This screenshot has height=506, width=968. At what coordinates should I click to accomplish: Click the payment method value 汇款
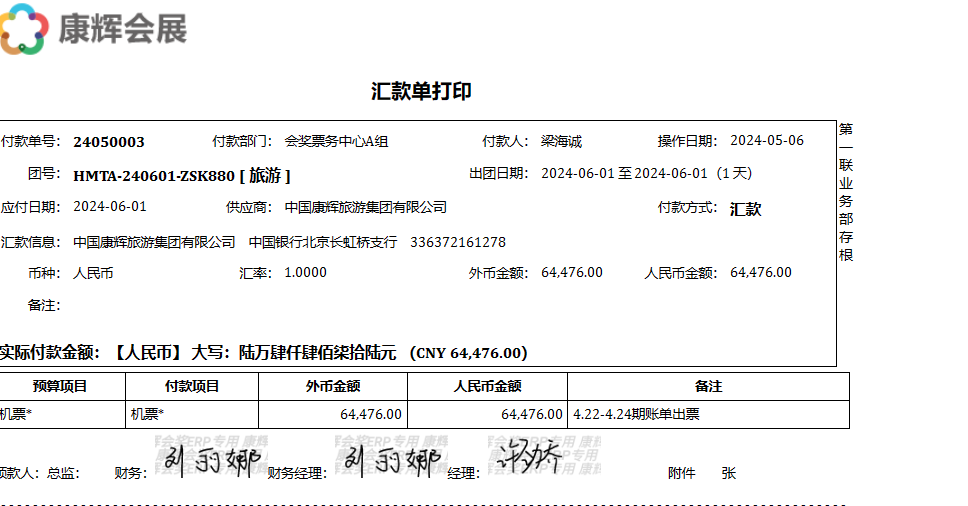tap(746, 209)
